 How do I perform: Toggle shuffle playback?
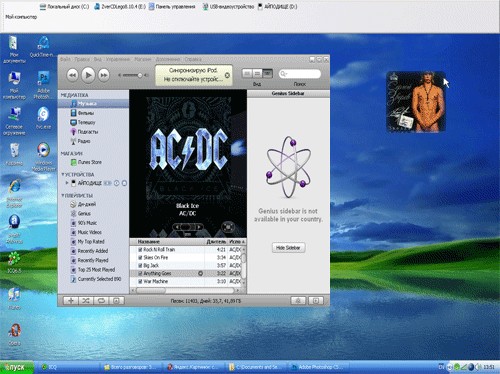click(86, 301)
